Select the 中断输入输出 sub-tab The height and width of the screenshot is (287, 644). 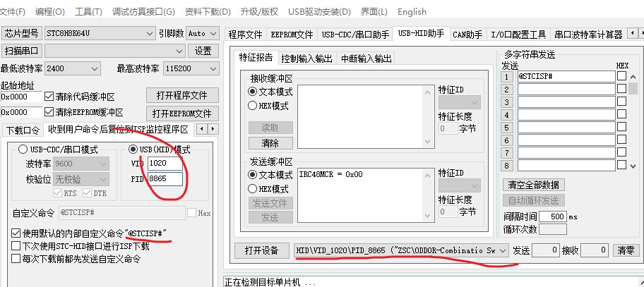(366, 59)
